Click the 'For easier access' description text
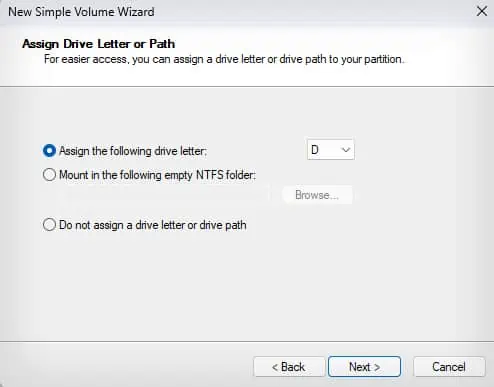The height and width of the screenshot is (387, 494). [x=224, y=59]
